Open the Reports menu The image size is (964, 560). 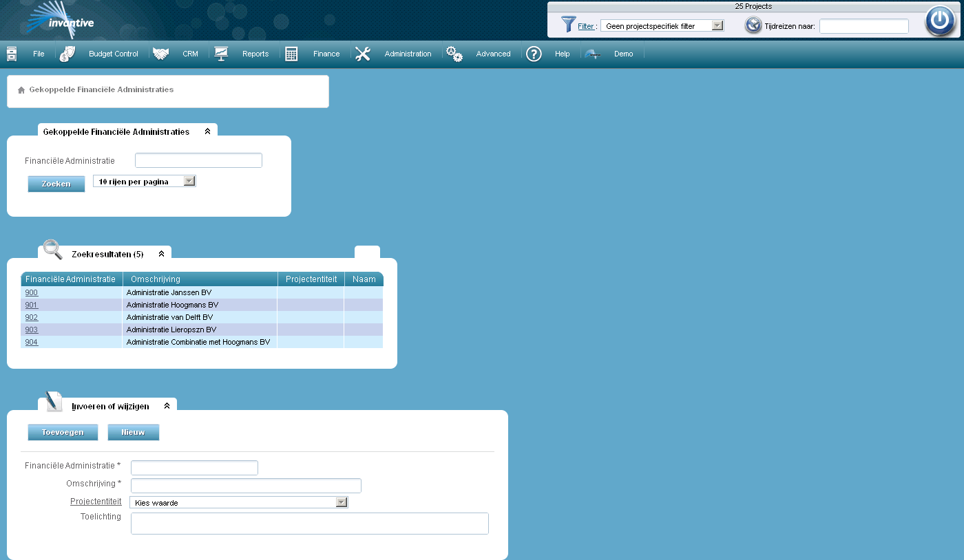[255, 54]
